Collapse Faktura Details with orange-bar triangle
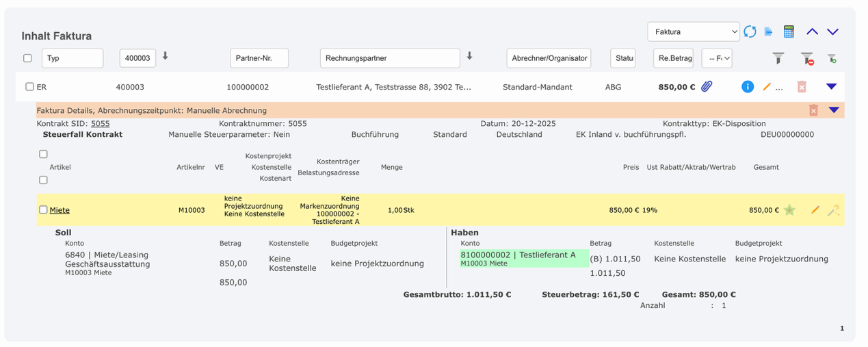This screenshot has height=347, width=868. (x=833, y=110)
